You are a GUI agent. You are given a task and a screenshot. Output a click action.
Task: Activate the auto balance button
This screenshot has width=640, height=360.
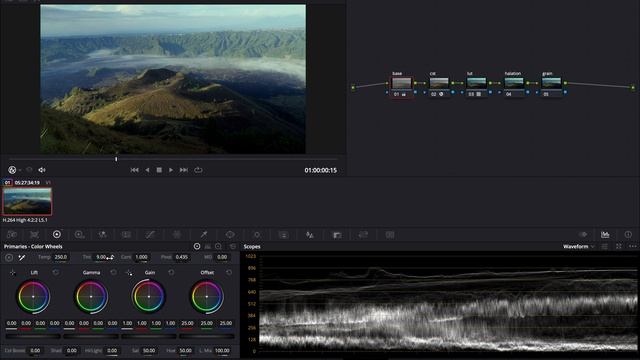tap(9, 257)
